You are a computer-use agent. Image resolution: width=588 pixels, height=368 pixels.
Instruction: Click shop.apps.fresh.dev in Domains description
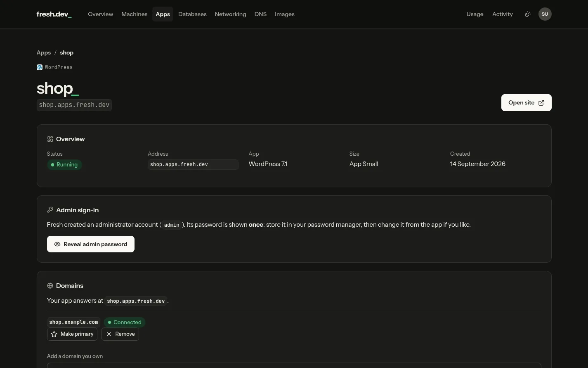point(136,301)
